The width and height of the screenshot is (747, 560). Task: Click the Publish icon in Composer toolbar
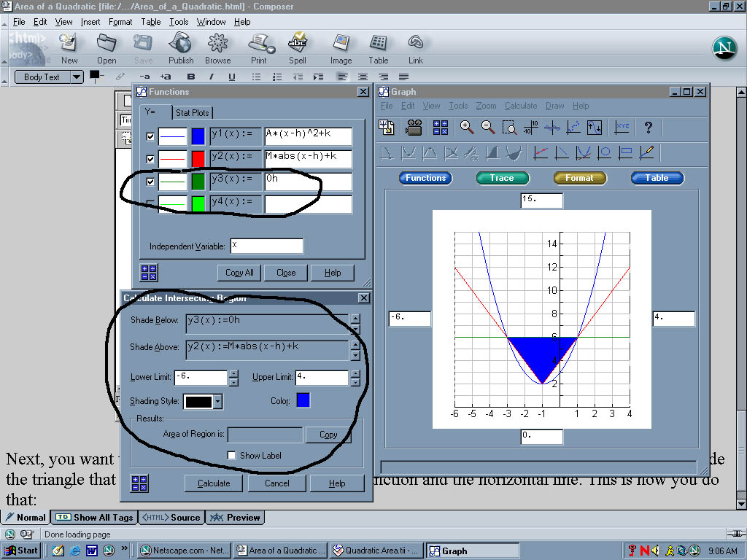point(181,48)
